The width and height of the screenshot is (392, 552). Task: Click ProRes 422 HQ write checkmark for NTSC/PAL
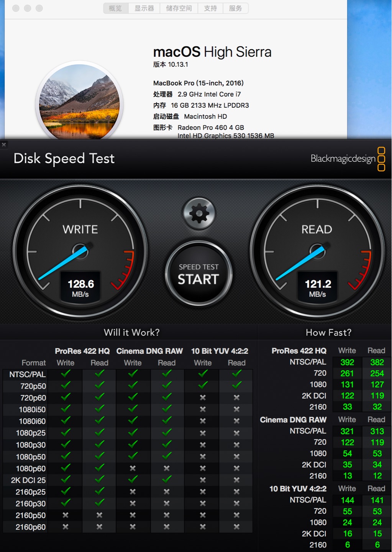click(x=66, y=373)
